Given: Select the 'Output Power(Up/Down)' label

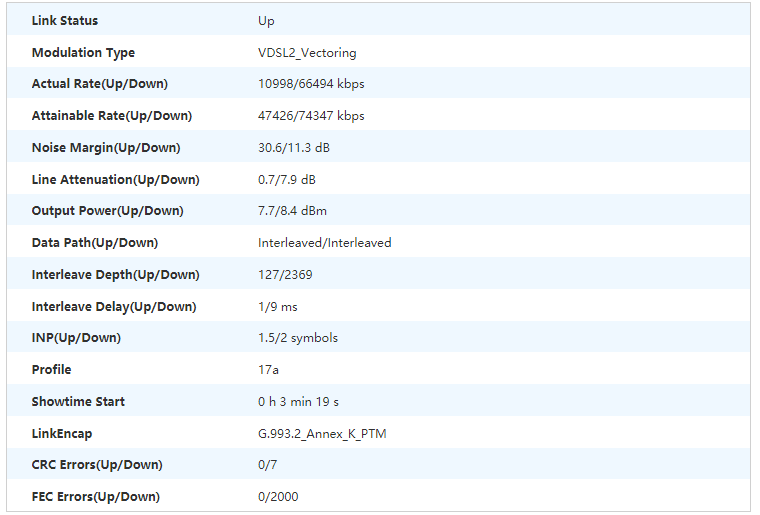Looking at the screenshot, I should [108, 211].
